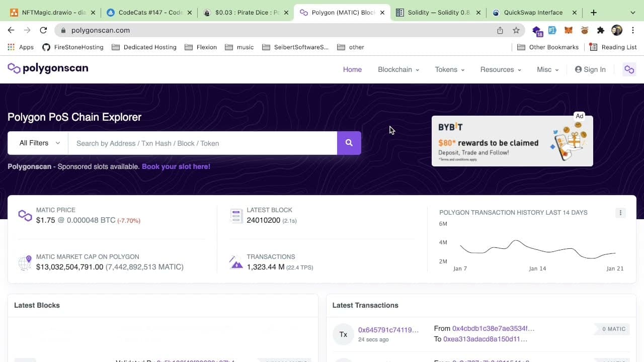Open the Dedicated Hosting bookmarks folder
This screenshot has height=362, width=644.
(x=144, y=47)
